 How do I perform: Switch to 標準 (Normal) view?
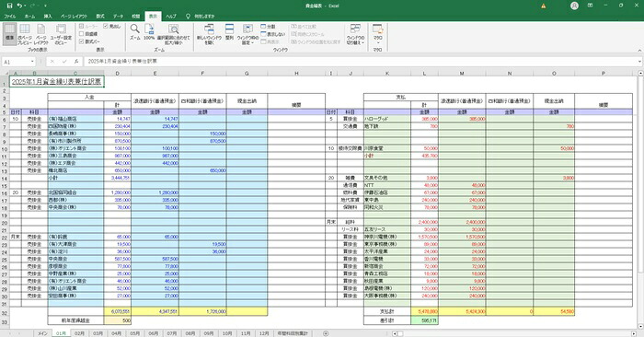point(10,34)
